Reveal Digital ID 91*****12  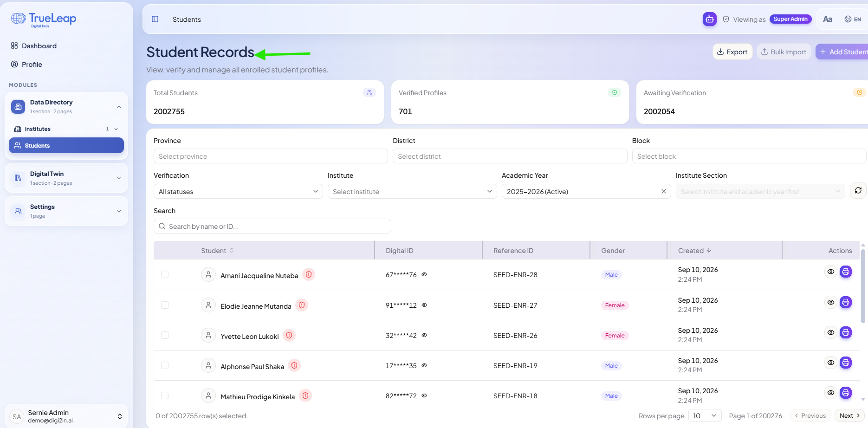point(424,305)
